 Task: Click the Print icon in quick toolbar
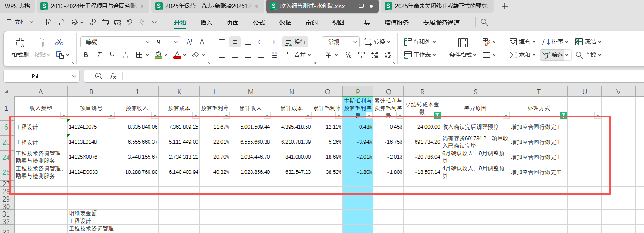[105, 22]
